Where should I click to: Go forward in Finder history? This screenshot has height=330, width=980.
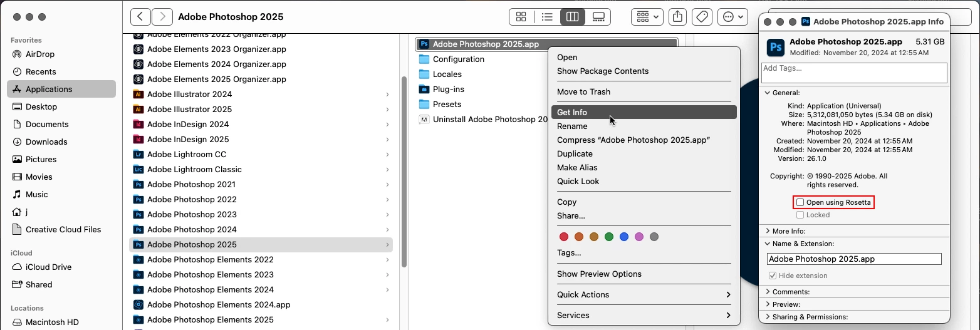[162, 17]
